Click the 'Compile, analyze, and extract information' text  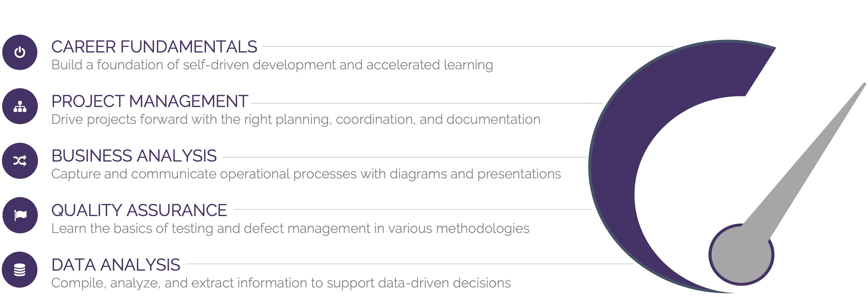click(281, 283)
